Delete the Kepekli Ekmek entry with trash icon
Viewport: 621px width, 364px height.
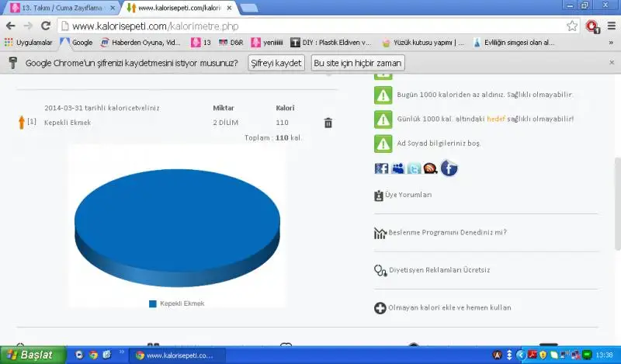(x=328, y=123)
